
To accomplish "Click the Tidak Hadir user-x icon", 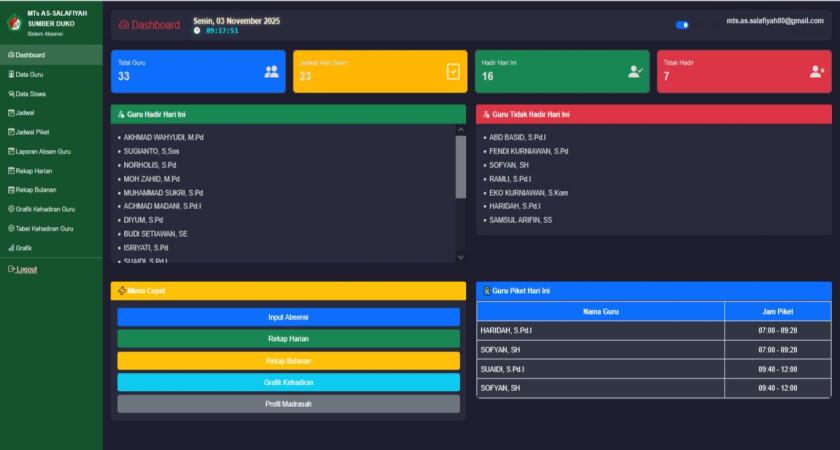I will pyautogui.click(x=817, y=71).
